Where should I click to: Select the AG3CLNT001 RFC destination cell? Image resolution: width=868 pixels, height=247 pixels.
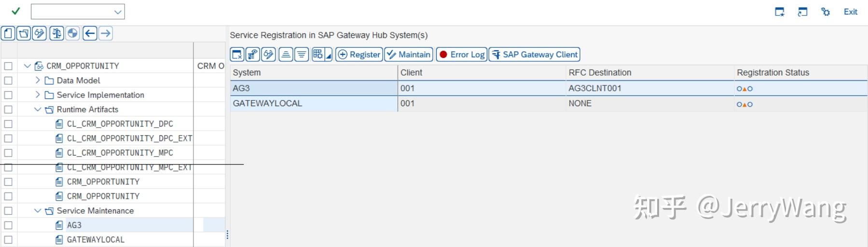point(650,88)
